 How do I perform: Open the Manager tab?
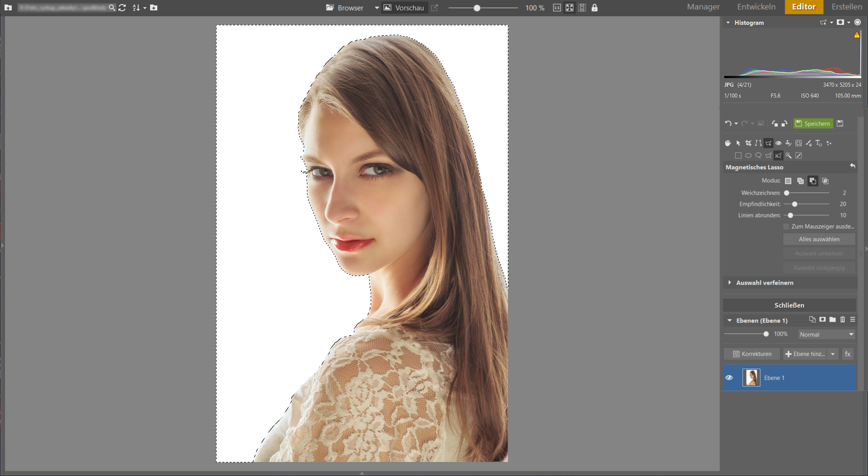tap(703, 7)
